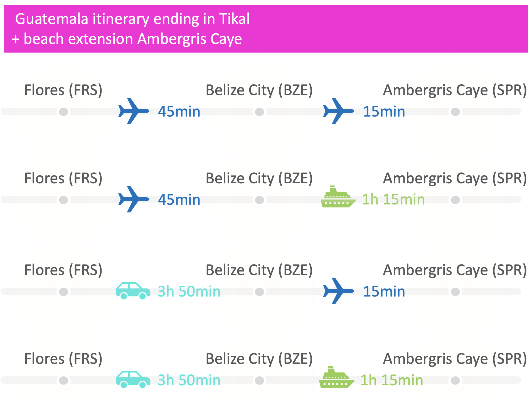The width and height of the screenshot is (532, 400).
Task: Select the fourth row Flores stop dot
Action: (x=64, y=380)
